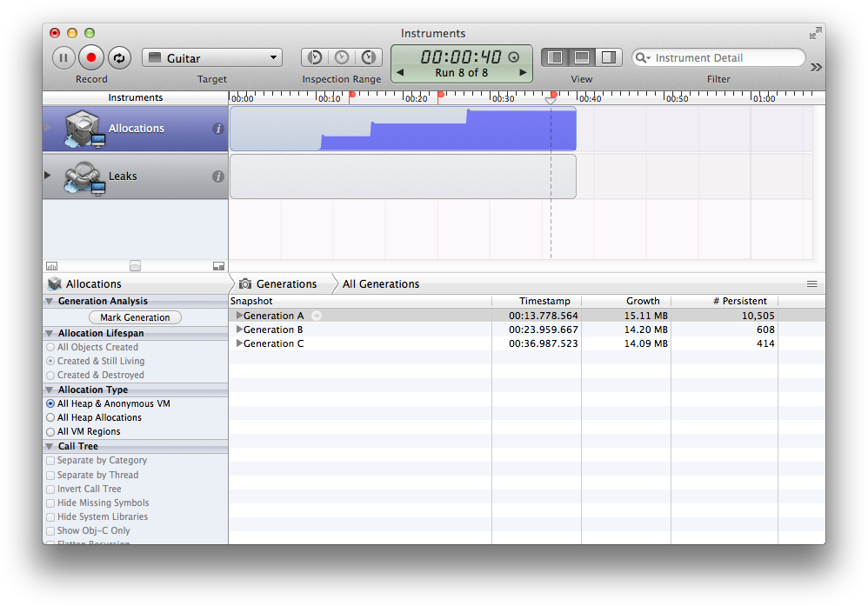
Task: Click the Allocations track graph
Action: tap(403, 129)
